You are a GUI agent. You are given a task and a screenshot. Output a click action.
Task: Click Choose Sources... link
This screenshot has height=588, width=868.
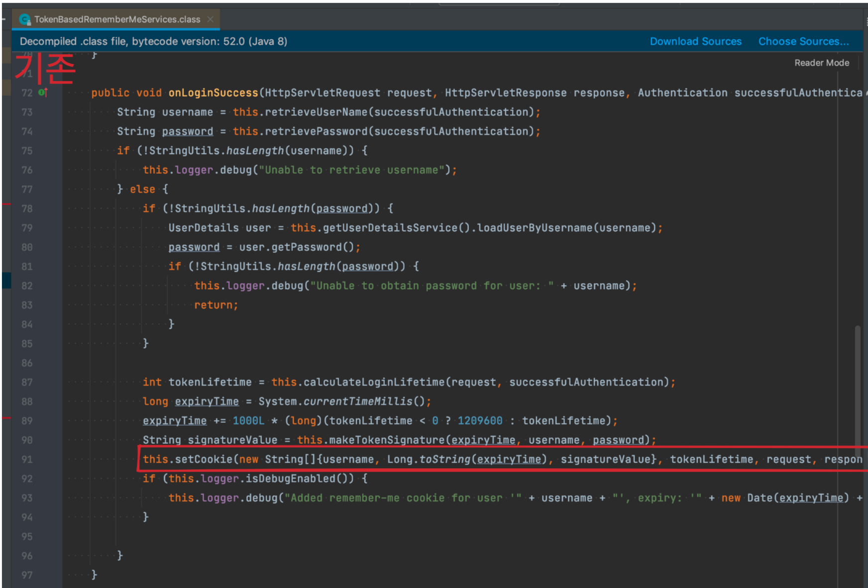803,41
